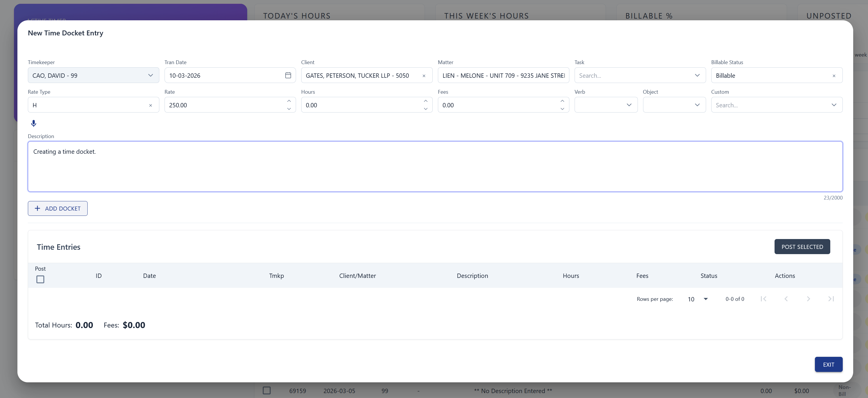Jump to last page of Time Entries
868x398 pixels.
point(831,299)
